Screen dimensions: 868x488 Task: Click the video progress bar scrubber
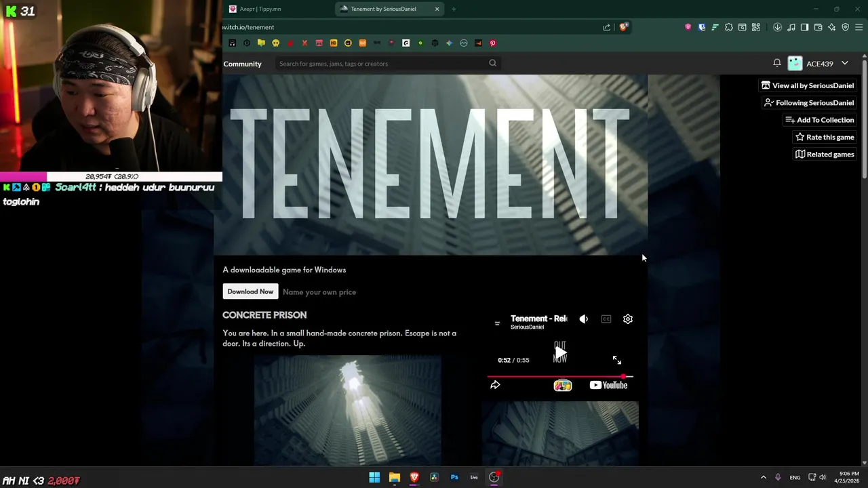[623, 376]
